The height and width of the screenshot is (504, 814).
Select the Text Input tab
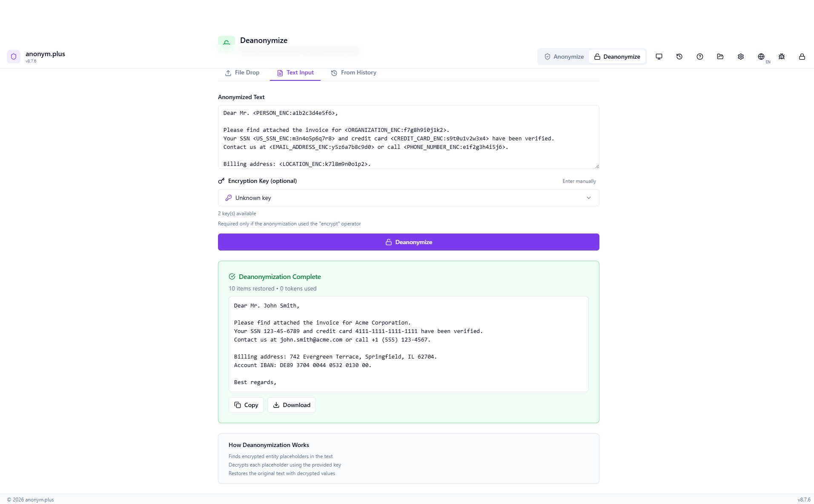pos(295,73)
